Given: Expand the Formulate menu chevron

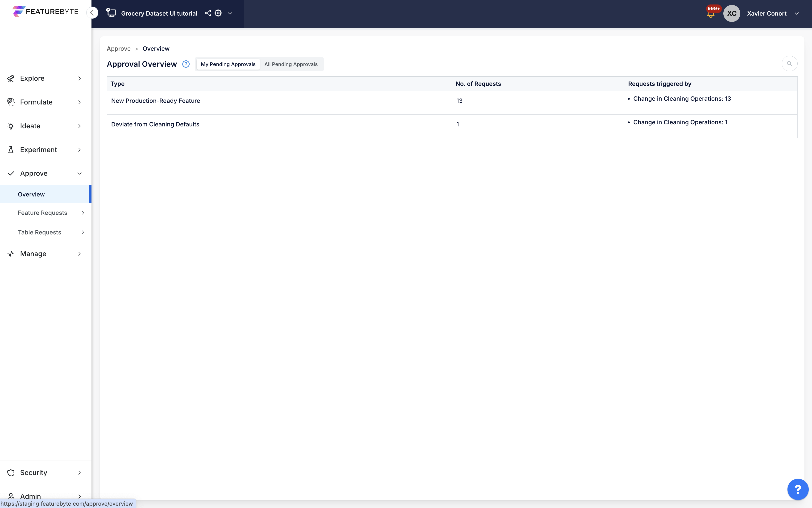Looking at the screenshot, I should [80, 102].
